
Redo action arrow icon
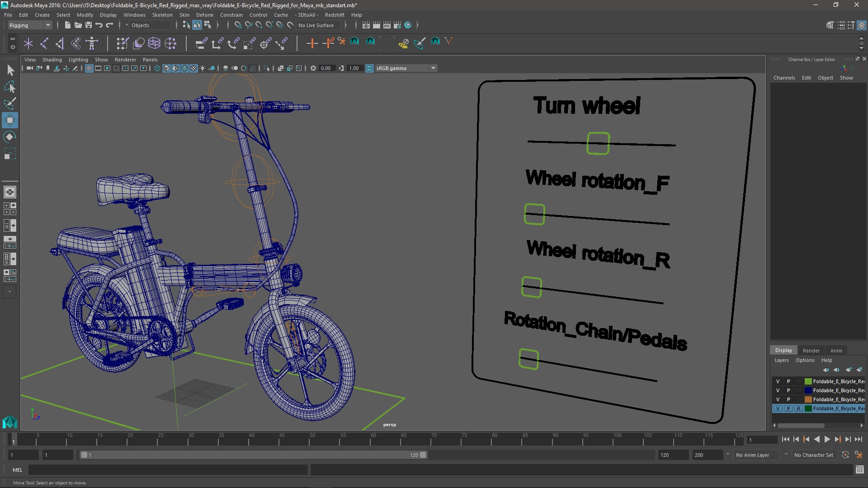coord(109,25)
